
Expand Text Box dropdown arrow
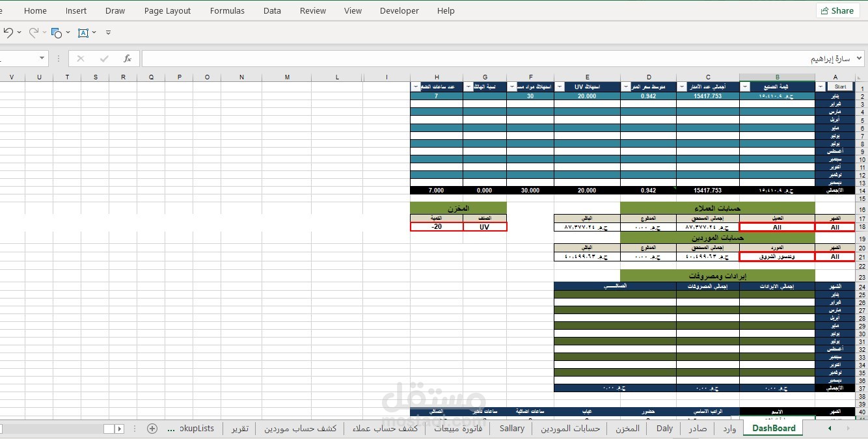(94, 33)
